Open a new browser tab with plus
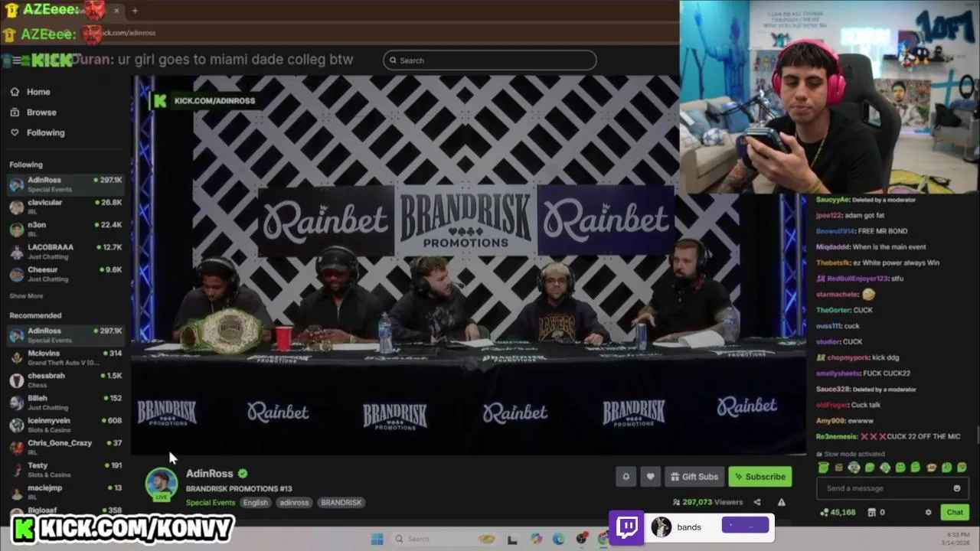This screenshot has width=980, height=551. pos(135,11)
